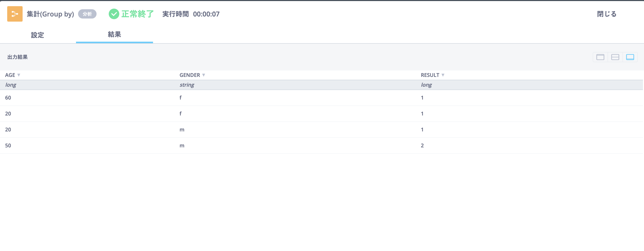Image resolution: width=644 pixels, height=251 pixels.
Task: Click the orange Group by node icon
Action: (x=15, y=14)
